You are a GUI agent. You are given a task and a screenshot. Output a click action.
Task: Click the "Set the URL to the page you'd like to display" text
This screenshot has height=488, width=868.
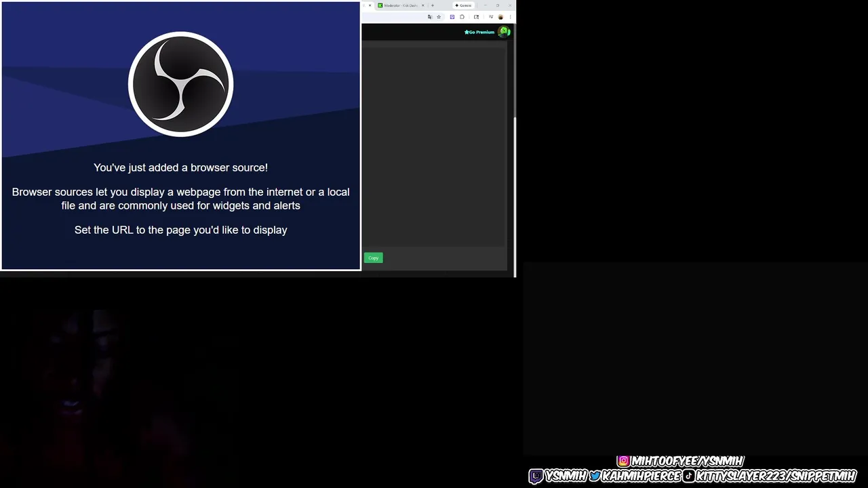point(180,230)
